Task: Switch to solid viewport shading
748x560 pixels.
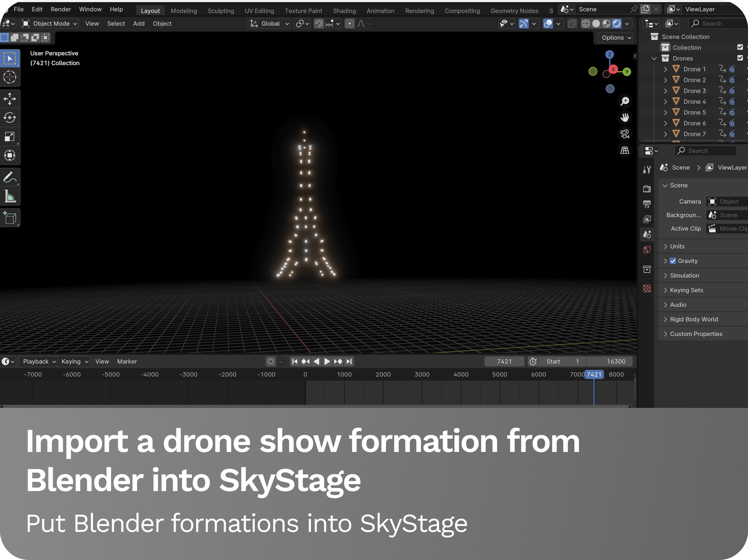Action: click(596, 24)
